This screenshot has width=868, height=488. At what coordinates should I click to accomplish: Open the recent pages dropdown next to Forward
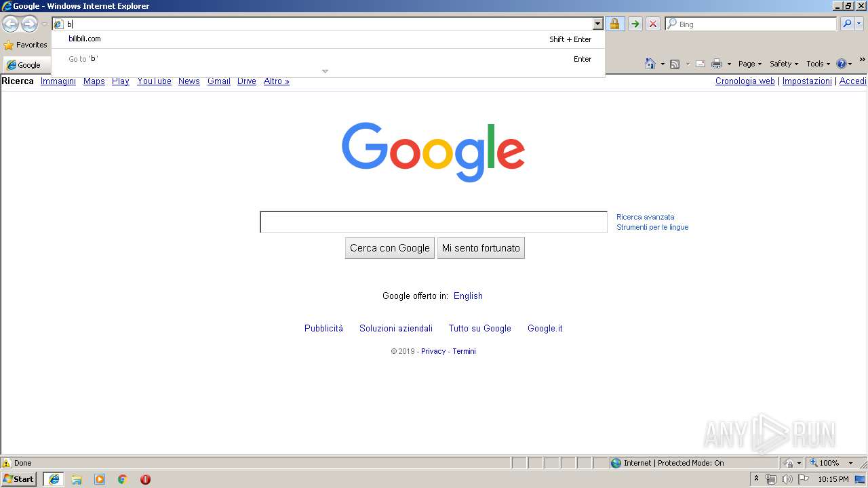[x=44, y=24]
